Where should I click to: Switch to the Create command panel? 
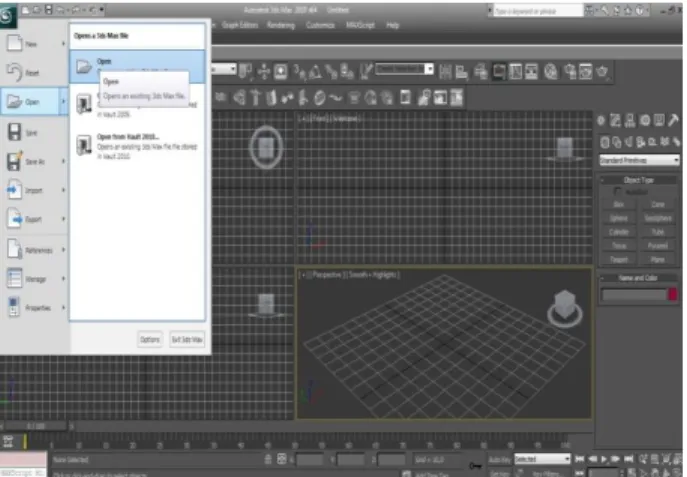[x=601, y=120]
